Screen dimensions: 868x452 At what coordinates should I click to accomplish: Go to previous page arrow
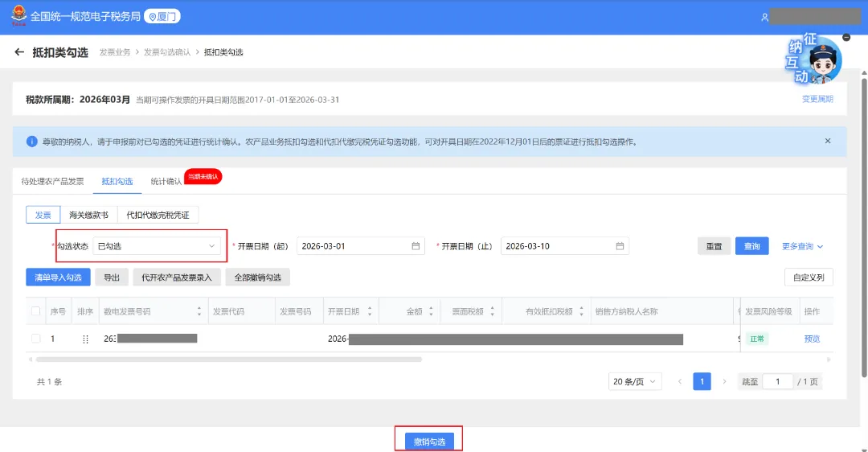680,382
